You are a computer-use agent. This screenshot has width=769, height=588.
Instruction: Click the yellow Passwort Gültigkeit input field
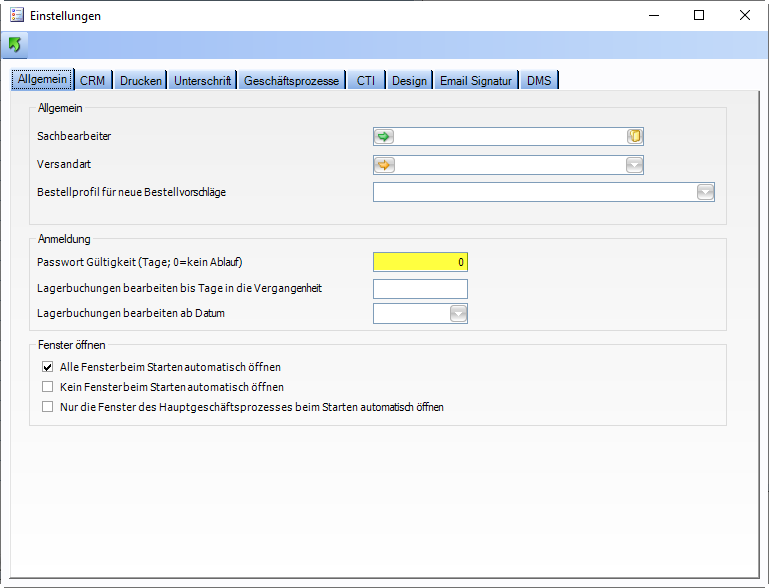tap(420, 262)
